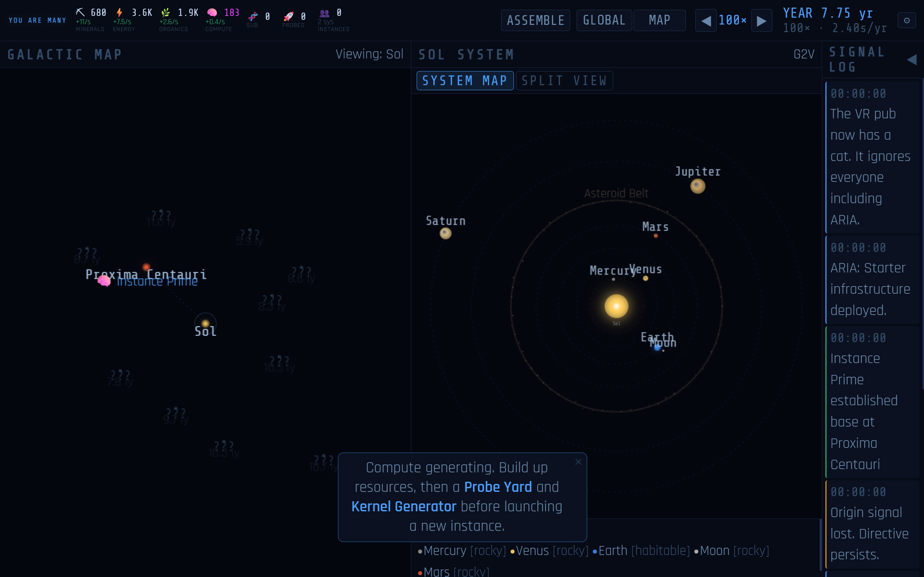The image size is (924, 577).
Task: Select the Instance Prime brain marker
Action: click(104, 281)
